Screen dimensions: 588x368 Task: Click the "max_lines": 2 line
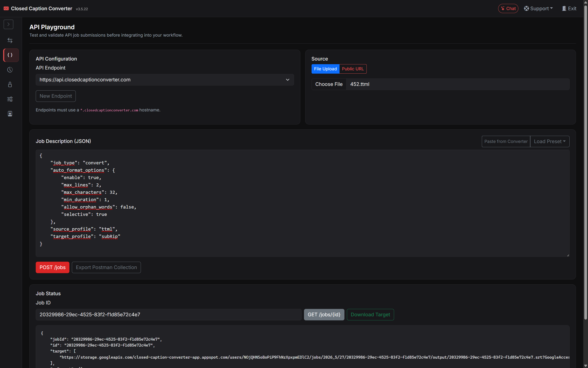point(81,185)
